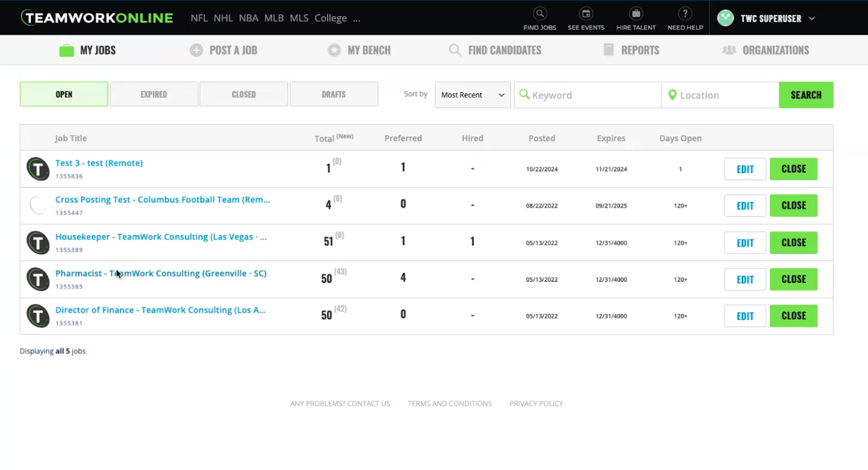
Task: Expand more leagues with the ellipsis
Action: click(x=356, y=18)
